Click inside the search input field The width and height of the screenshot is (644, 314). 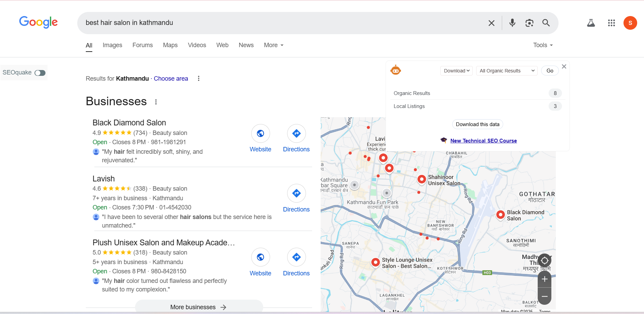[239, 23]
